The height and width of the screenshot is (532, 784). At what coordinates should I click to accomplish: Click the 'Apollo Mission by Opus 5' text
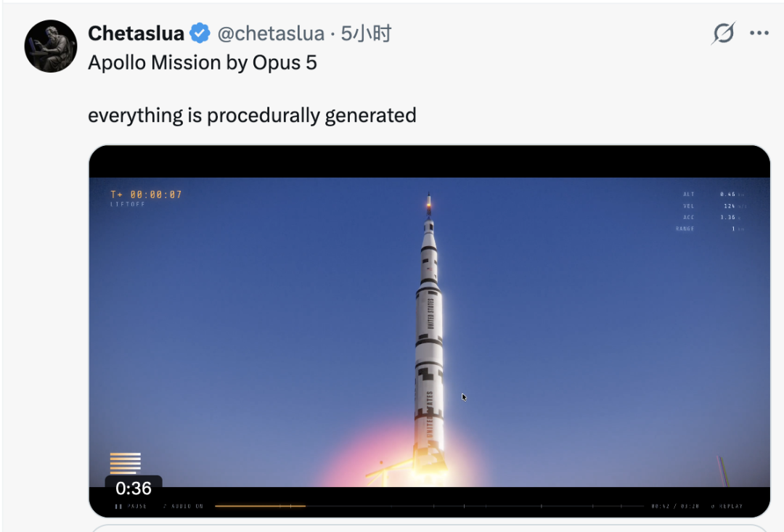point(203,63)
